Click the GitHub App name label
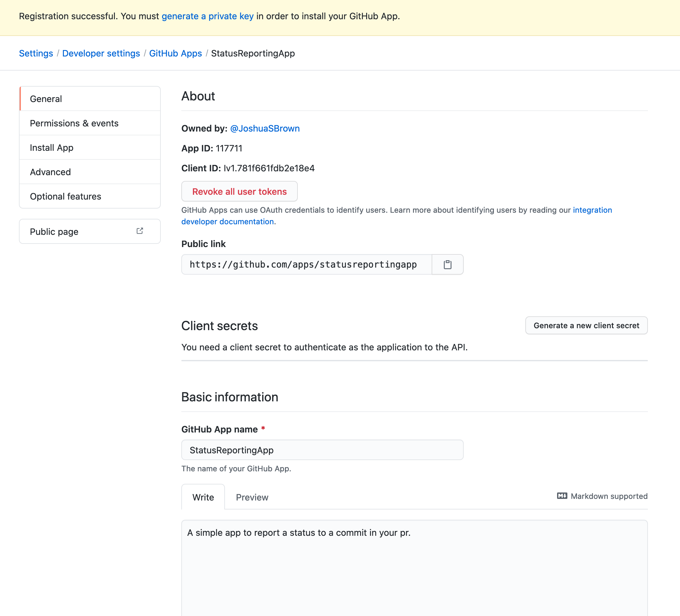The image size is (680, 616). 219,429
